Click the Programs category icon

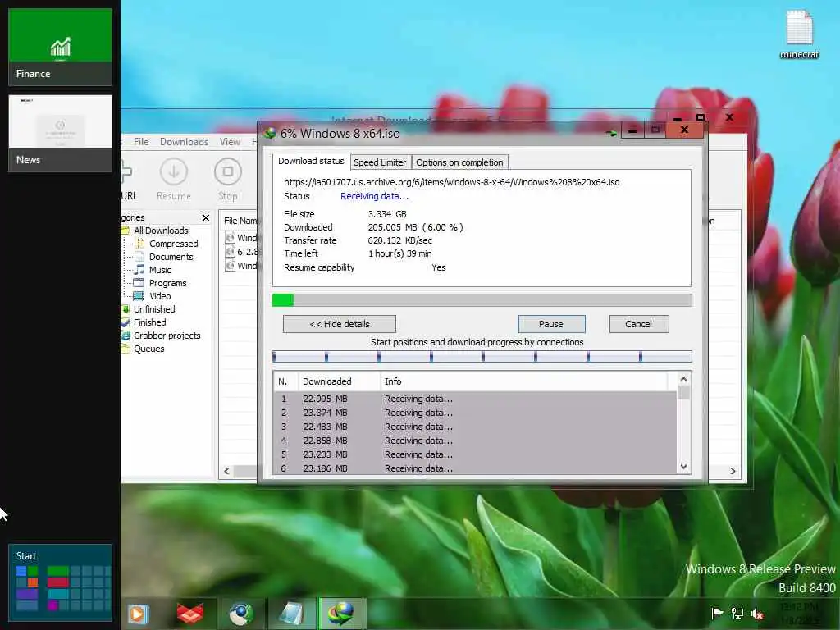pyautogui.click(x=139, y=283)
